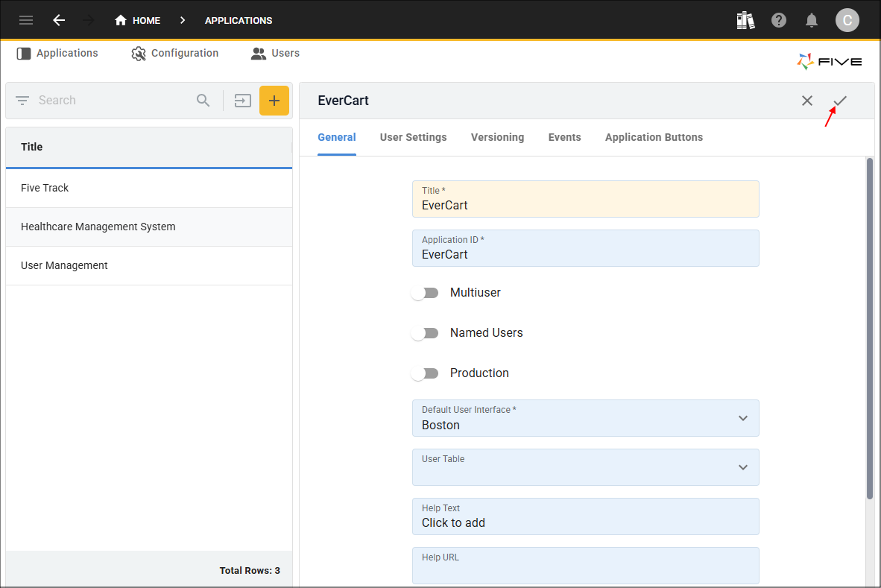Open the hamburger navigation menu

26,20
